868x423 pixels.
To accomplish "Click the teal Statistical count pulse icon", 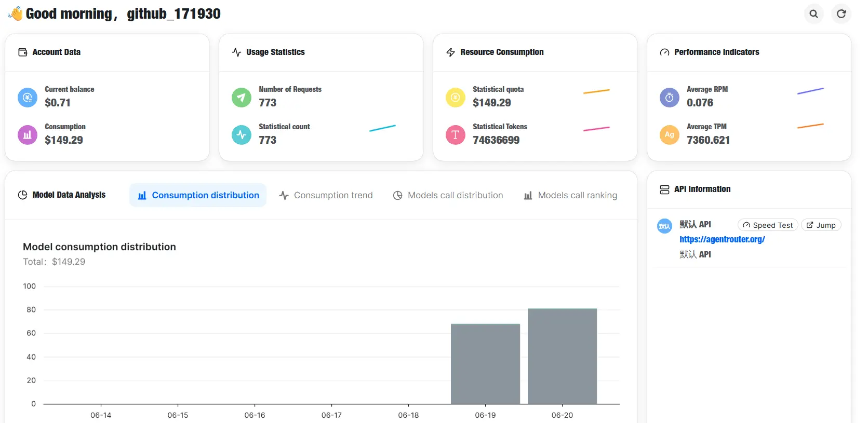I will (242, 134).
